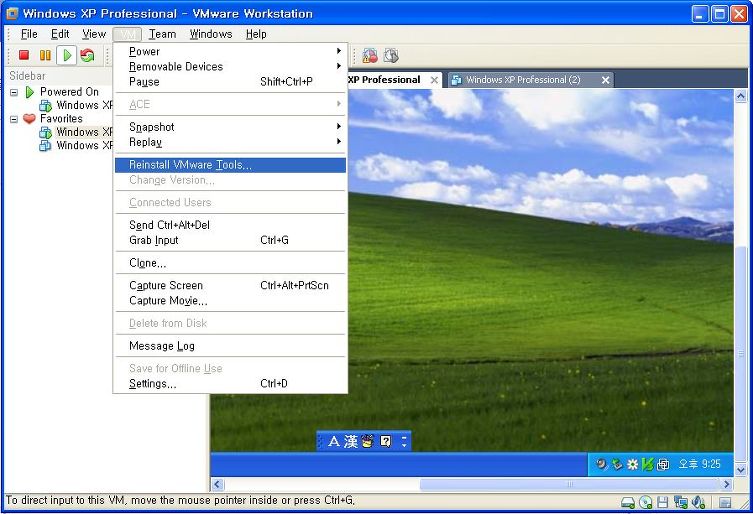Screen dimensions: 753x514
Task: Click the green Power On play icon
Action: 67,55
